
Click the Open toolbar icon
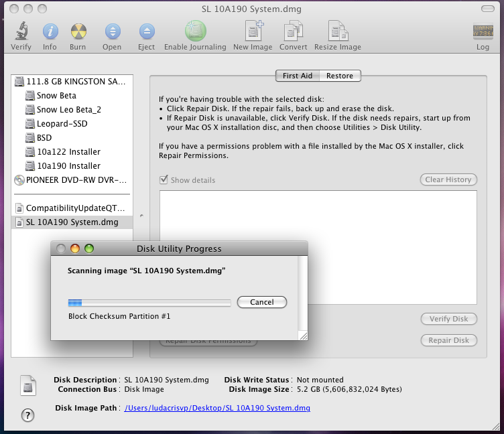click(113, 31)
